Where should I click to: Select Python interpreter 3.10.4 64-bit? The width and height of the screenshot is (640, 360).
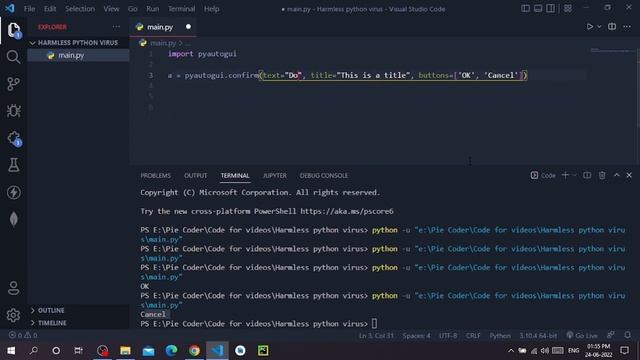point(538,336)
